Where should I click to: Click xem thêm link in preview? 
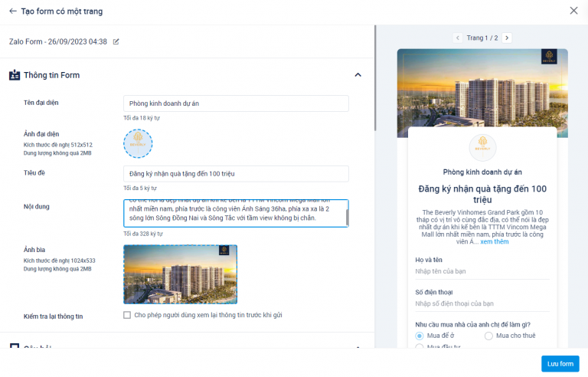pyautogui.click(x=495, y=242)
